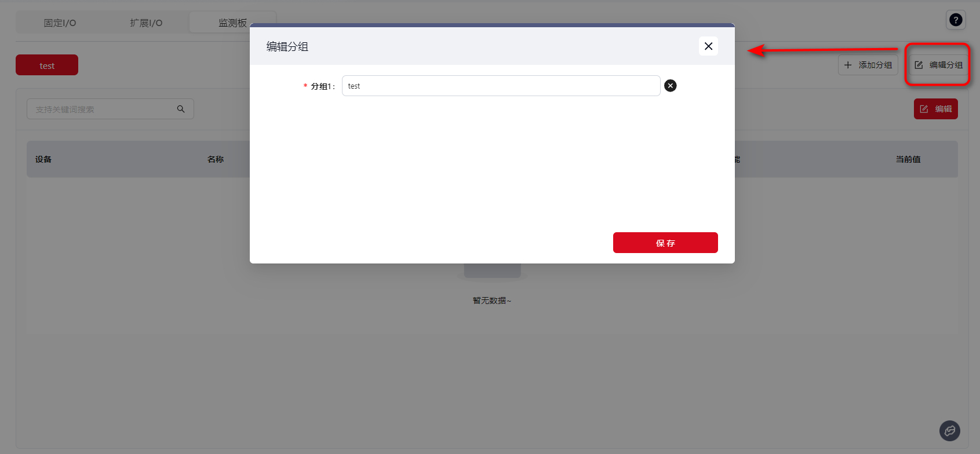Select the red test group button
Screen dimensions: 980x454
(47, 65)
